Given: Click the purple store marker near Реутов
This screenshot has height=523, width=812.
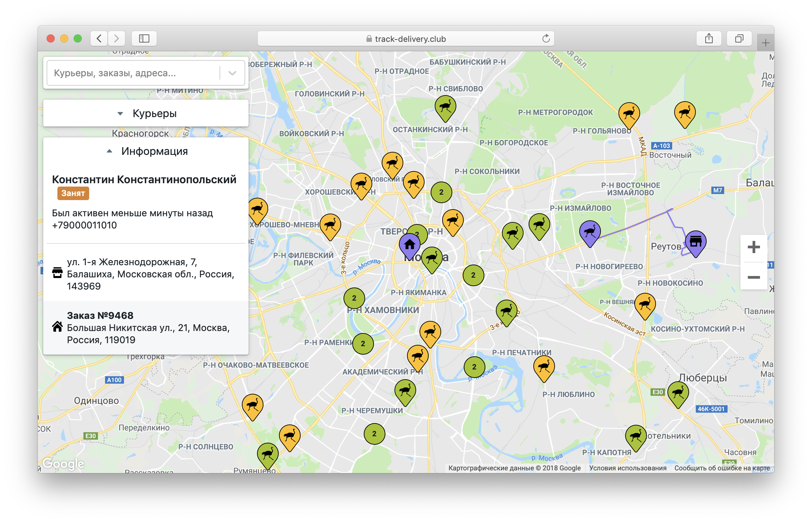Looking at the screenshot, I should coord(695,242).
